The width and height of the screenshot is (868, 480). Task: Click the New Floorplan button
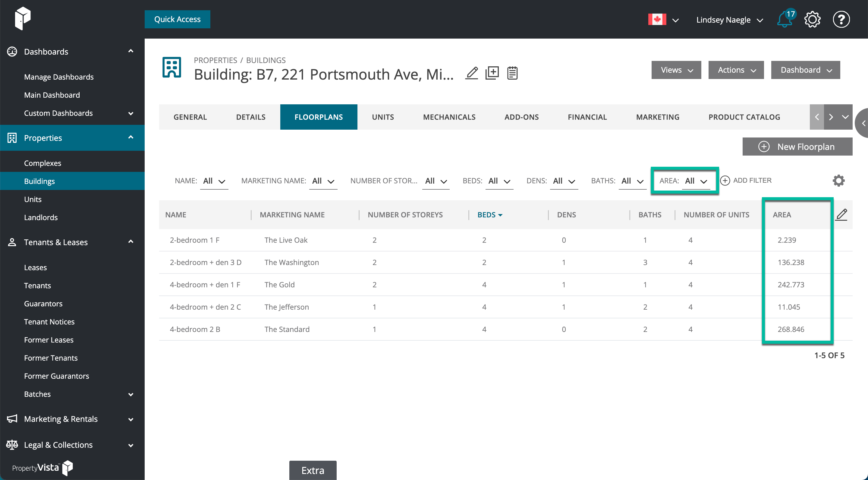point(797,147)
